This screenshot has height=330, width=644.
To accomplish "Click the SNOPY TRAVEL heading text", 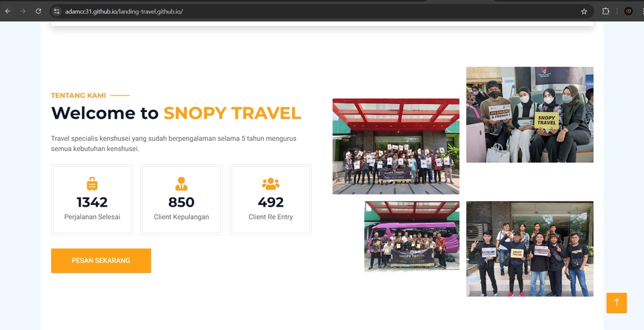I will click(x=233, y=113).
